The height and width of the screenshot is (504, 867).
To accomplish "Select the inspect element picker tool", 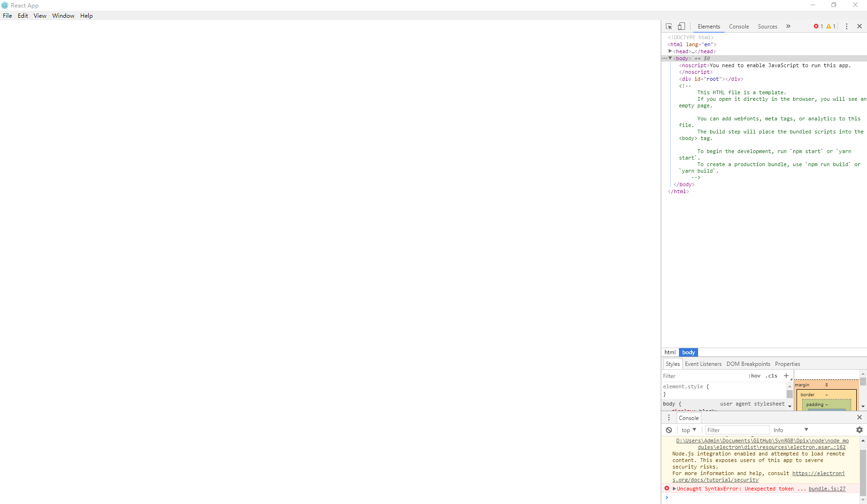I will [669, 26].
